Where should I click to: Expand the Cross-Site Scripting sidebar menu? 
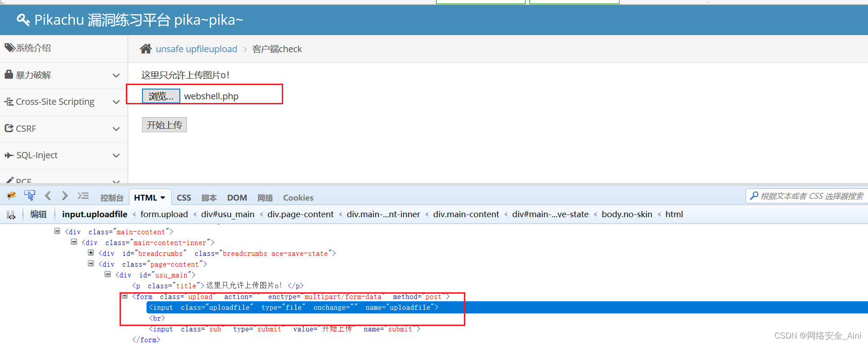point(116,102)
